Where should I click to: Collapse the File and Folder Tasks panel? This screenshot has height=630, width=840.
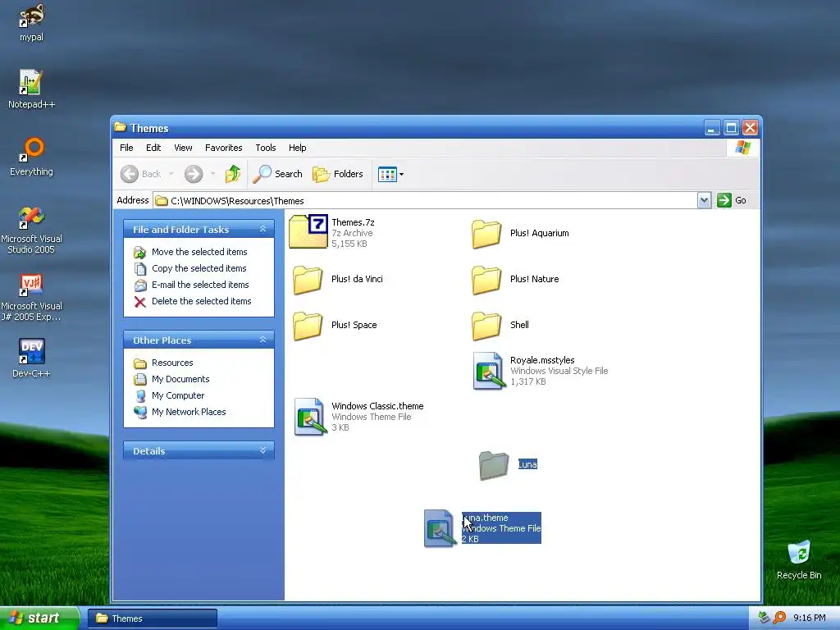(262, 229)
